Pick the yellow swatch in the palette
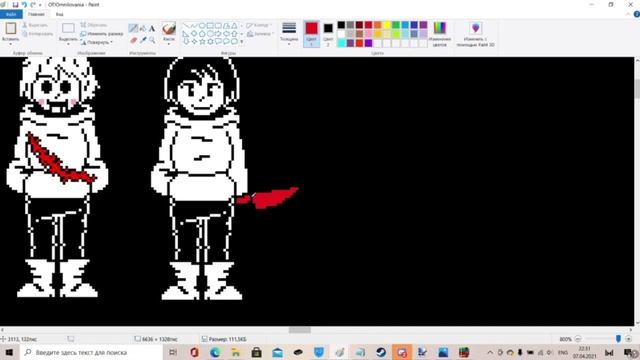Image resolution: width=640 pixels, height=360 pixels. click(387, 25)
